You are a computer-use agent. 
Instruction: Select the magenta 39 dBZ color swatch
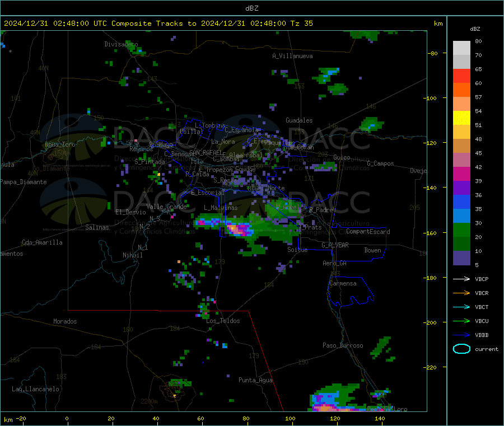click(x=461, y=174)
